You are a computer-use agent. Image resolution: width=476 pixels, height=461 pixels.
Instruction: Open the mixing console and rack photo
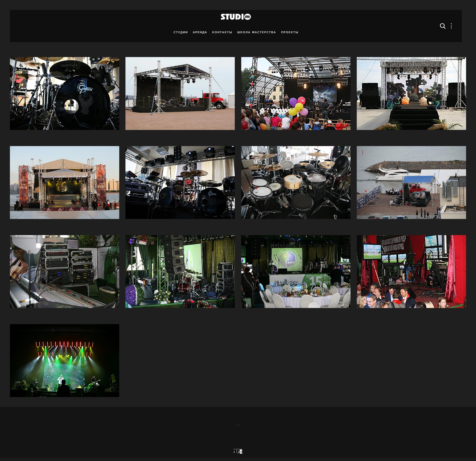tap(64, 271)
